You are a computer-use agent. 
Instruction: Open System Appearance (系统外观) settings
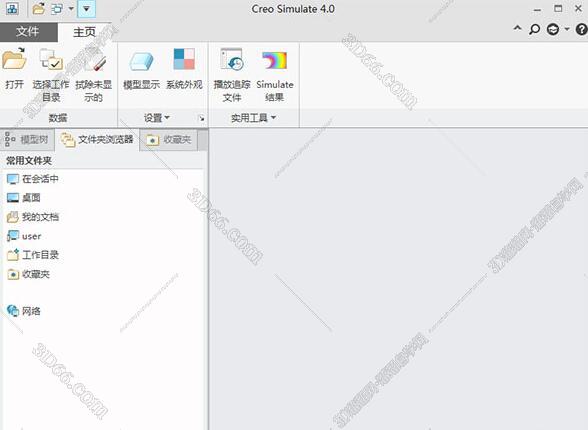tap(184, 70)
